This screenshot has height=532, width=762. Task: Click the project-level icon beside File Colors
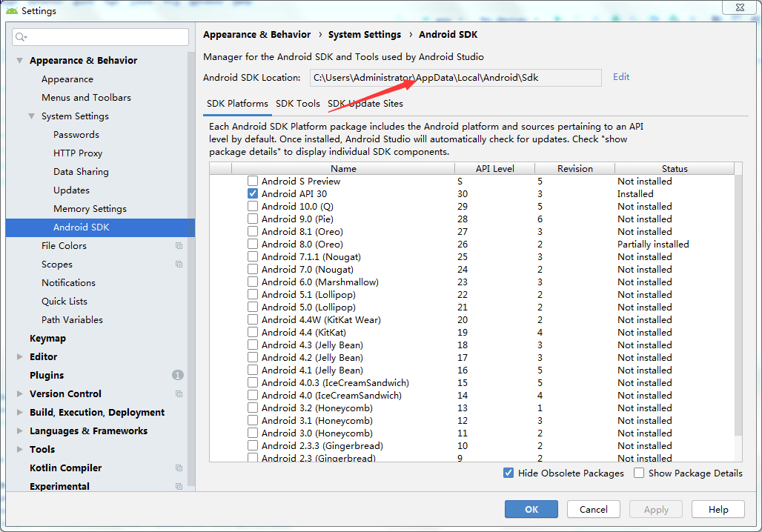click(179, 246)
